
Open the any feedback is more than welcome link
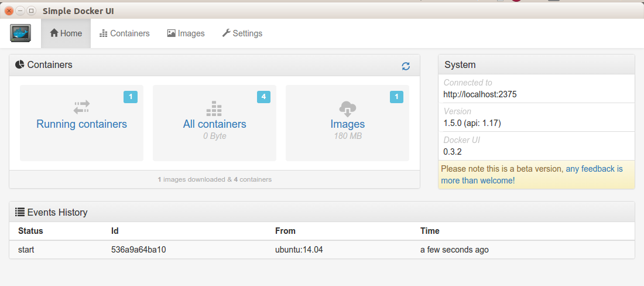532,175
